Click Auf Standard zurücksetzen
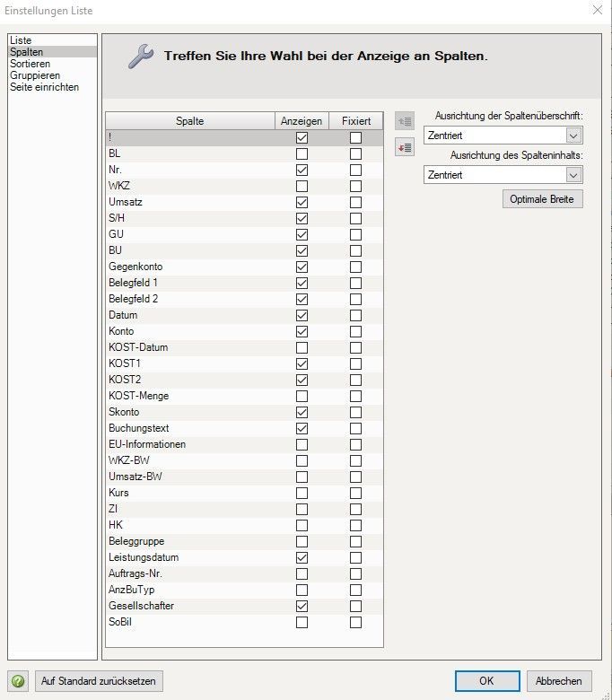 [100, 681]
